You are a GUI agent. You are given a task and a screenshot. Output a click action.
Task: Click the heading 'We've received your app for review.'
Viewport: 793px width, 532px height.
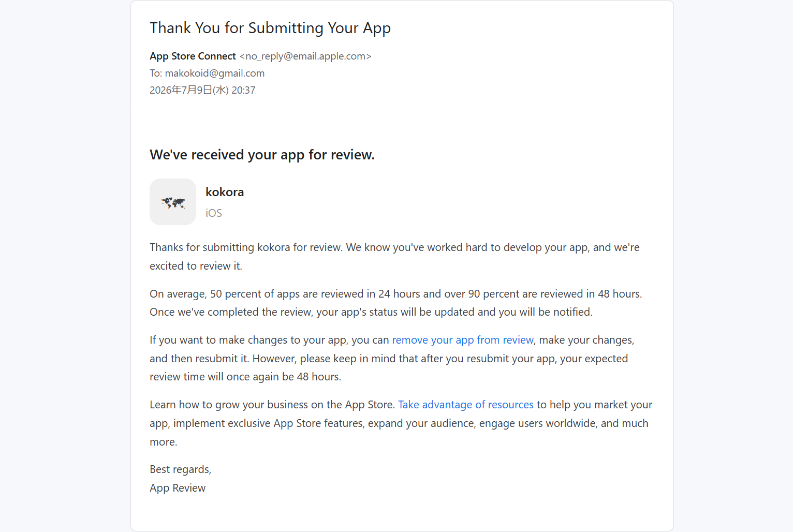[x=262, y=155]
